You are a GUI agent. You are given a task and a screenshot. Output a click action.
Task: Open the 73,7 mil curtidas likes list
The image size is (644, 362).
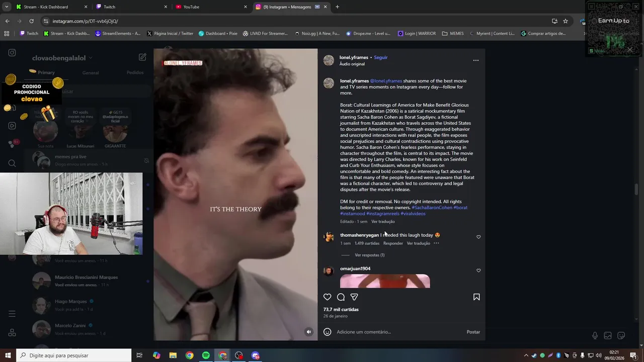341,310
